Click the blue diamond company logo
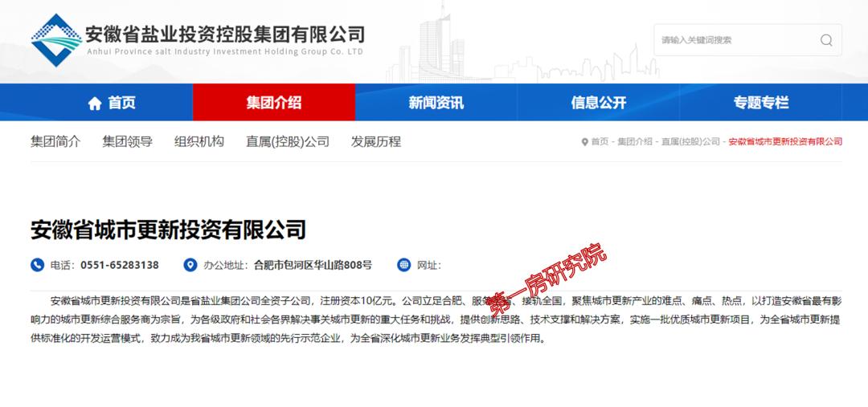Image resolution: width=868 pixels, height=407 pixels. click(56, 40)
